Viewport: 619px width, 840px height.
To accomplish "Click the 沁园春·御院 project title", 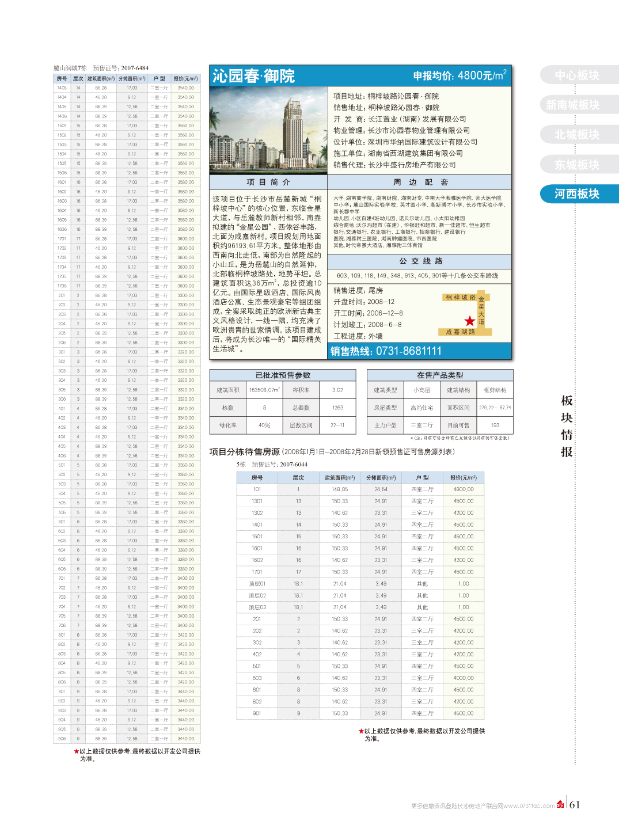I will click(254, 76).
